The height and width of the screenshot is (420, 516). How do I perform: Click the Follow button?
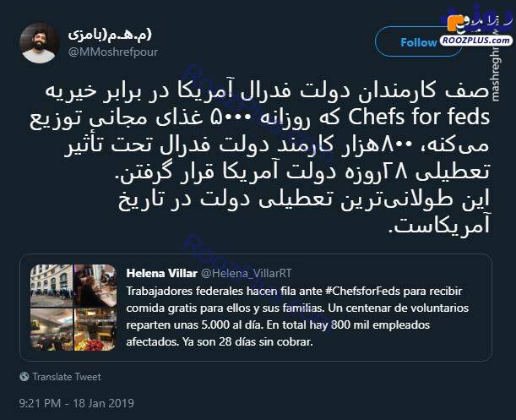(x=418, y=42)
